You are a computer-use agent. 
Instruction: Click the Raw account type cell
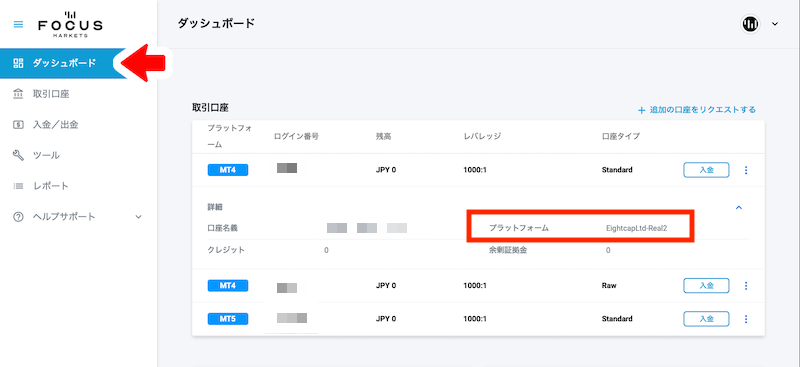click(609, 285)
